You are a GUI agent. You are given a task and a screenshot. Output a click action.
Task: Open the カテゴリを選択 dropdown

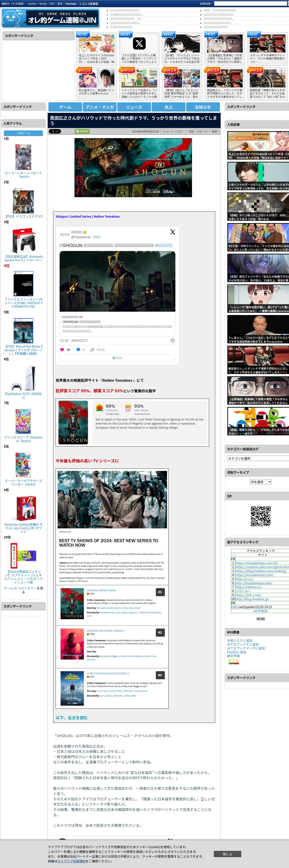click(x=258, y=458)
